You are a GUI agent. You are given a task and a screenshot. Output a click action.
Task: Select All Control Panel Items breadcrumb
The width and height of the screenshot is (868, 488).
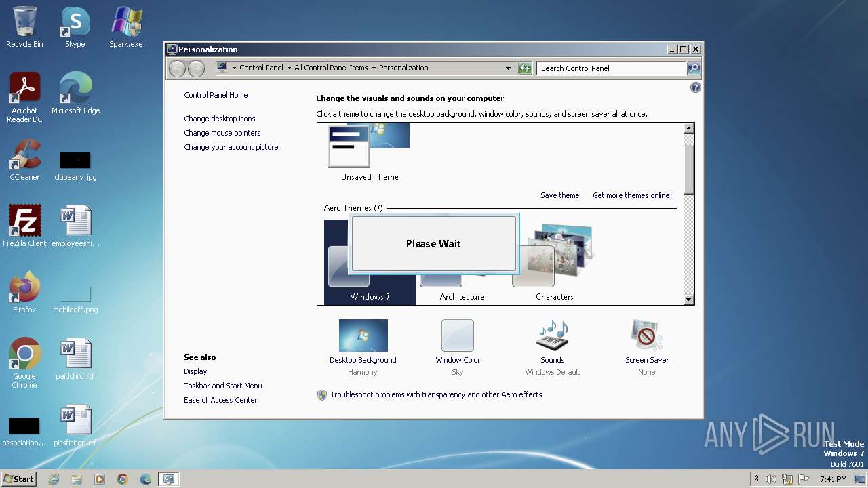331,68
